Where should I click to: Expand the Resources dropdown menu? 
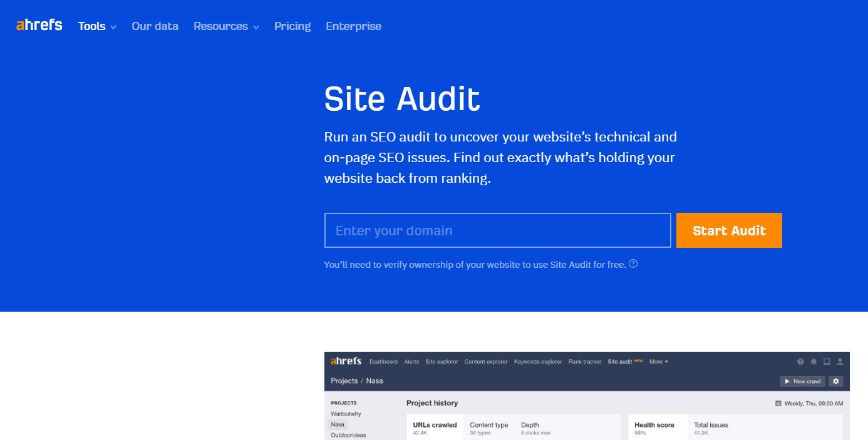226,26
